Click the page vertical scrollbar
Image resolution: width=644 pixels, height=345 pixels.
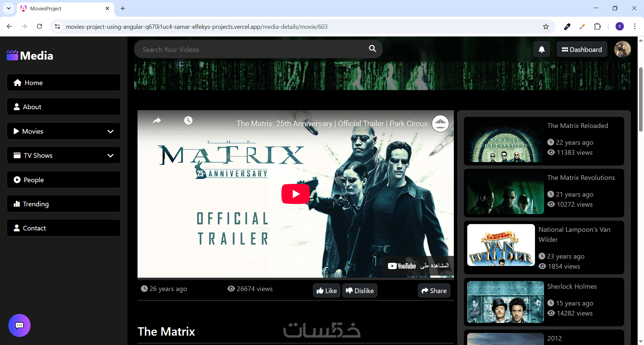click(x=641, y=99)
